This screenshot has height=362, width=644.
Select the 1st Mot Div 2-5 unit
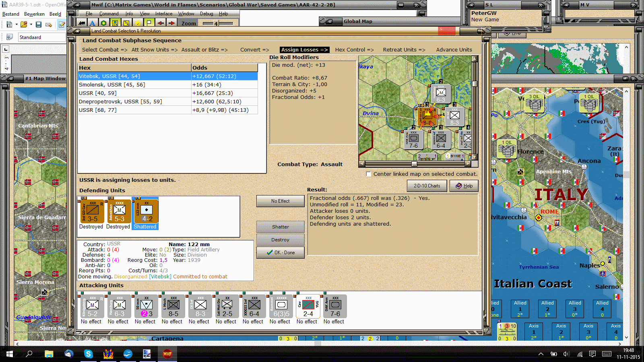coord(227,306)
